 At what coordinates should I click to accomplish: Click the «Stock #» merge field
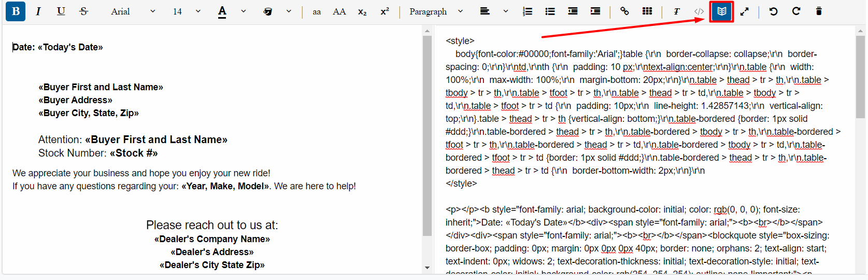(x=134, y=153)
